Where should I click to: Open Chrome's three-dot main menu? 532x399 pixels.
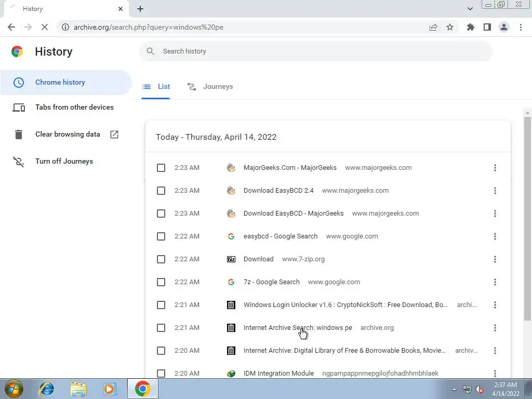tap(521, 27)
